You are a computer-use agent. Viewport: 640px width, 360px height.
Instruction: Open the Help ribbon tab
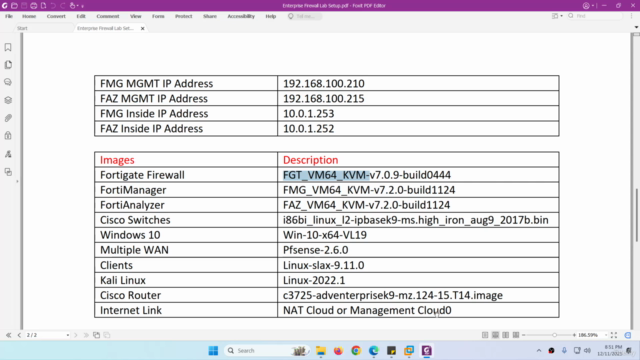click(271, 16)
